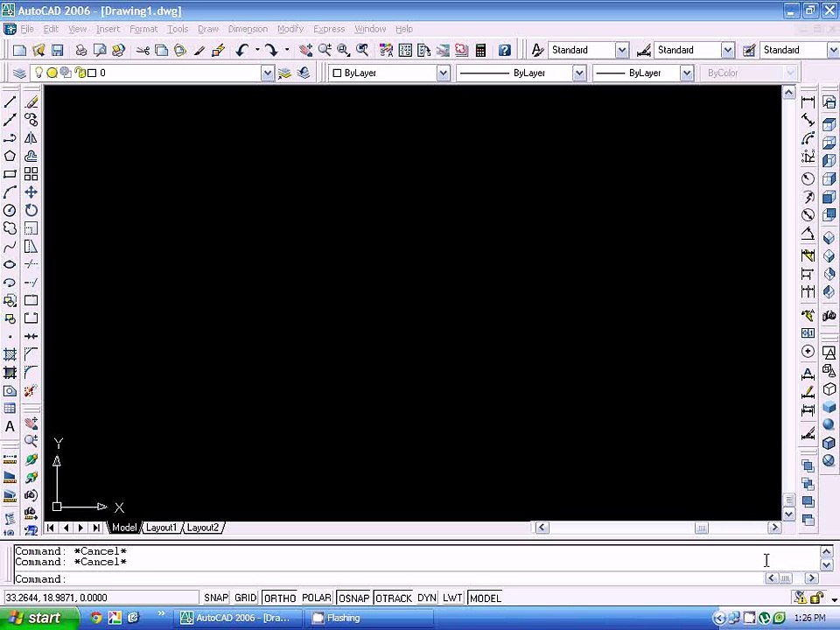Select the Rotate modify tool
Image resolution: width=840 pixels, height=630 pixels.
[31, 210]
